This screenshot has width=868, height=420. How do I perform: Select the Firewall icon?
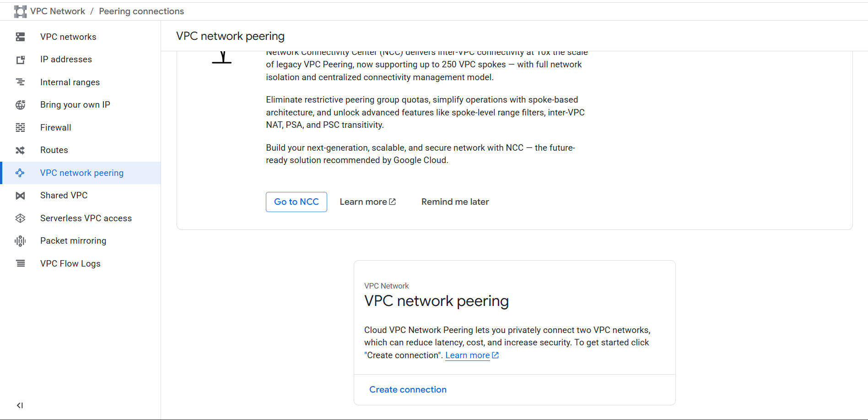tap(20, 127)
